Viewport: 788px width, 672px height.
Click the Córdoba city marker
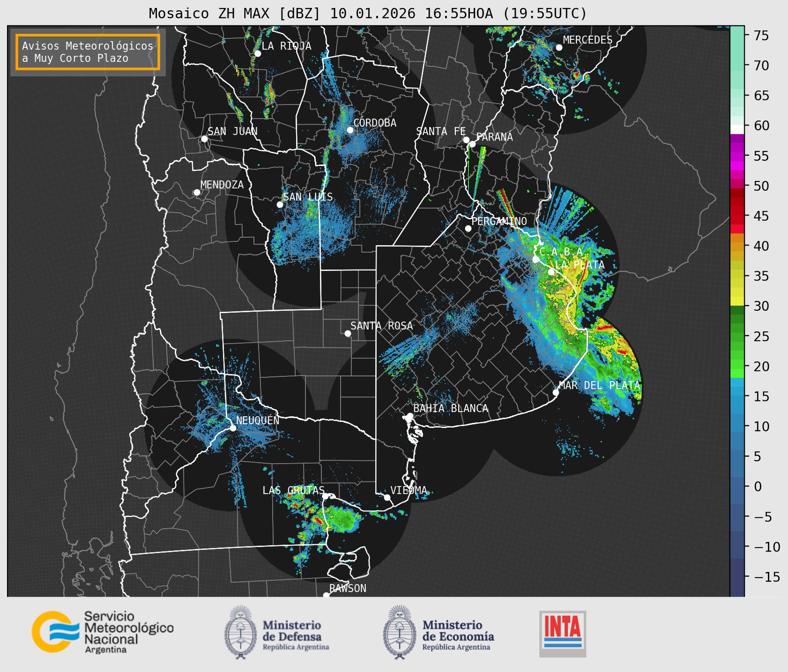tap(350, 130)
